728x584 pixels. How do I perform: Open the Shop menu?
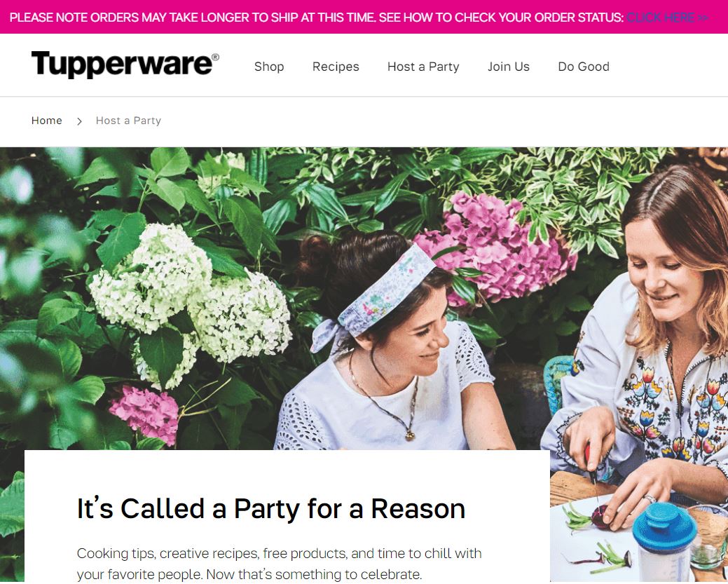269,67
